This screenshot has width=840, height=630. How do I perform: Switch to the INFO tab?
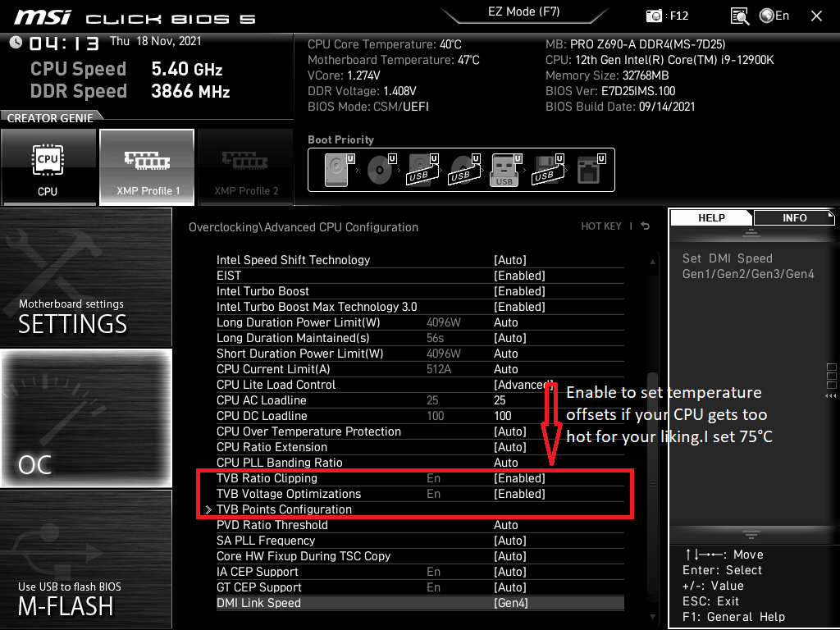click(x=794, y=217)
